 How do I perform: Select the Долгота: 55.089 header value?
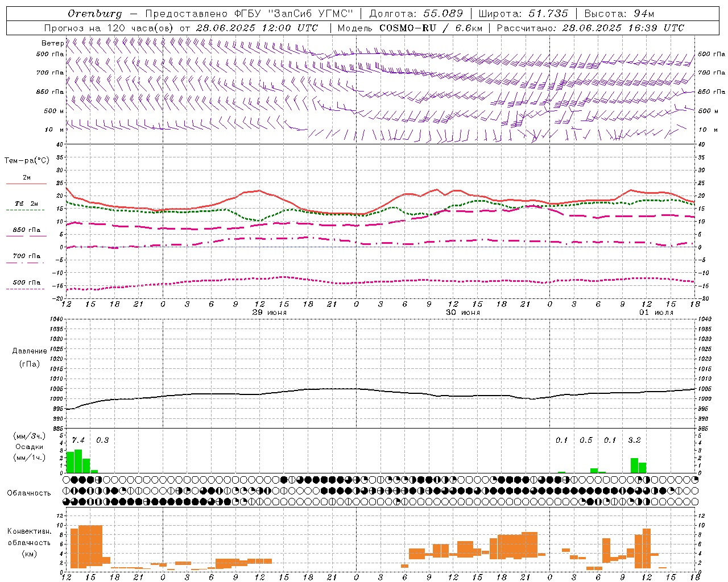(x=416, y=14)
